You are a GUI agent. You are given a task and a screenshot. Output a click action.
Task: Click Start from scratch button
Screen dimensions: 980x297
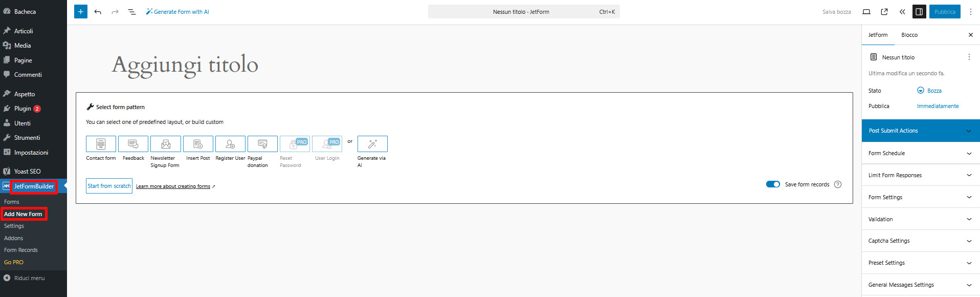point(109,186)
